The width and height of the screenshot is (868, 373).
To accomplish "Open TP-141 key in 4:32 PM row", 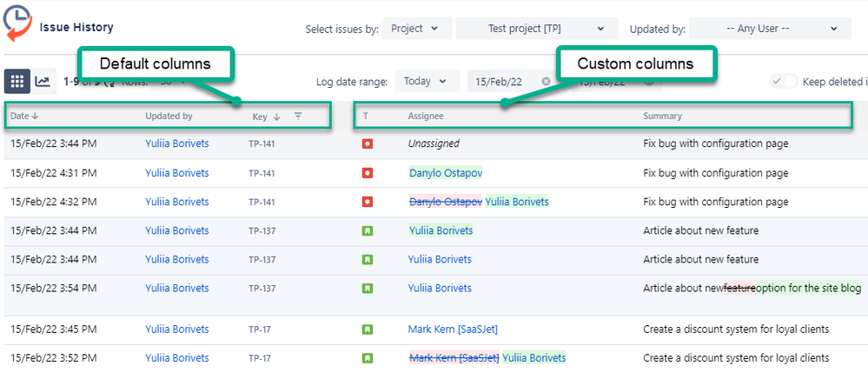I will (262, 203).
